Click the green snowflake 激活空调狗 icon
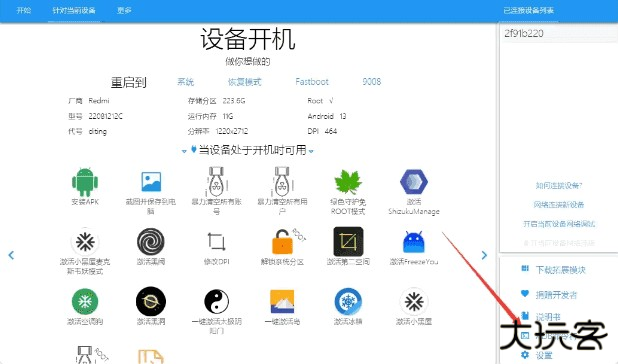Viewport: 618px width, 364px height. coord(85,301)
